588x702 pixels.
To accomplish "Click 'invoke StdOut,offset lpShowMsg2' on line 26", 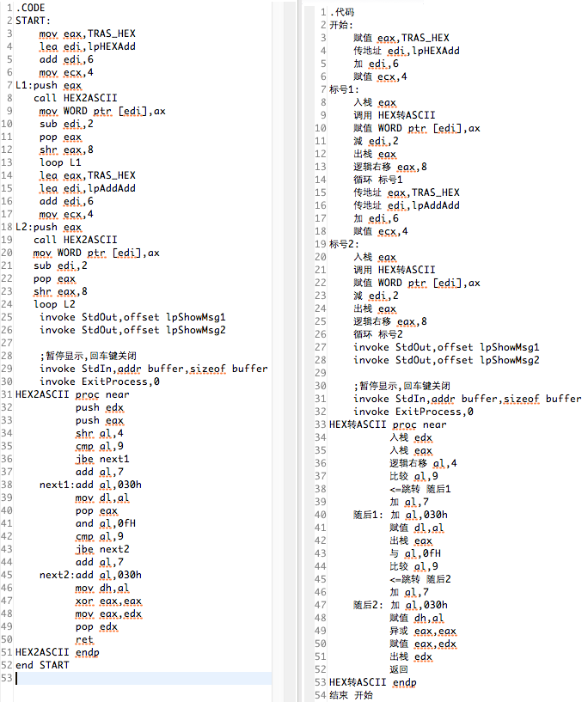I will [x=132, y=330].
